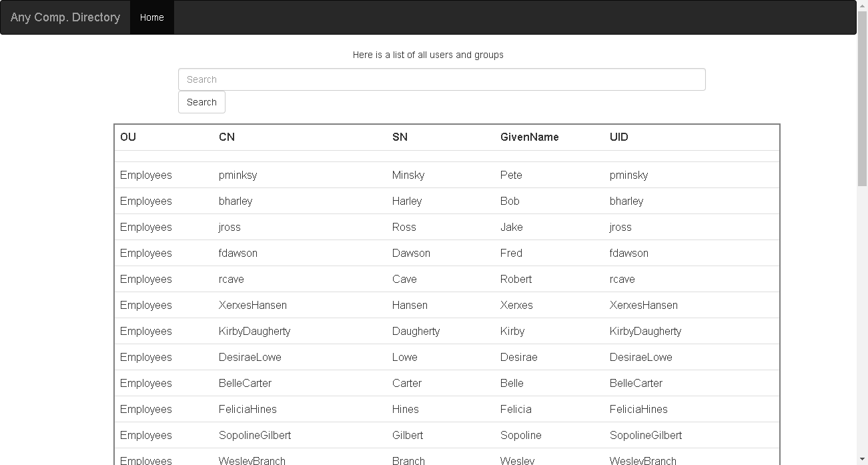This screenshot has width=868, height=465.
Task: Select the SN column header
Action: pyautogui.click(x=400, y=137)
